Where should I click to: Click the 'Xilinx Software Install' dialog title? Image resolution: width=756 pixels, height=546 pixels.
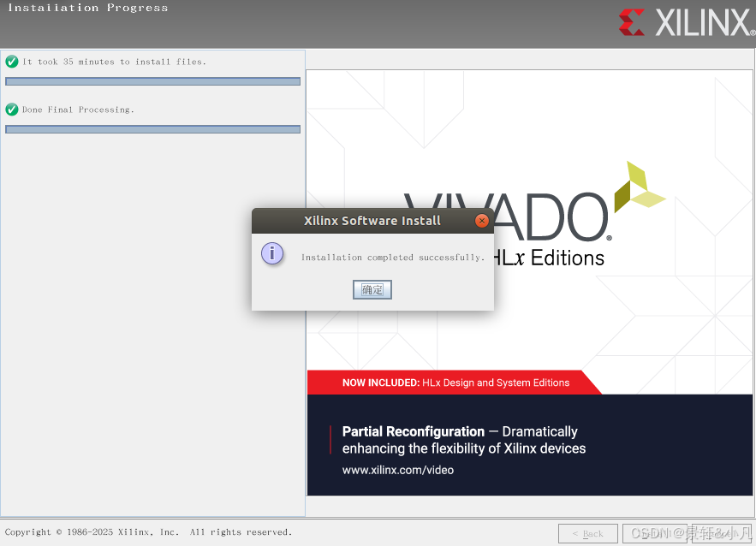click(x=372, y=221)
